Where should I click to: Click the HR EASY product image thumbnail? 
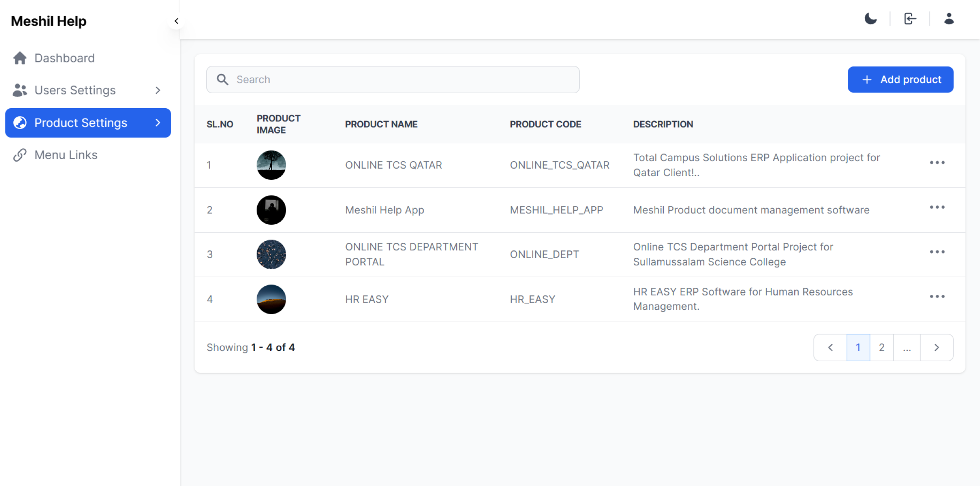271,299
